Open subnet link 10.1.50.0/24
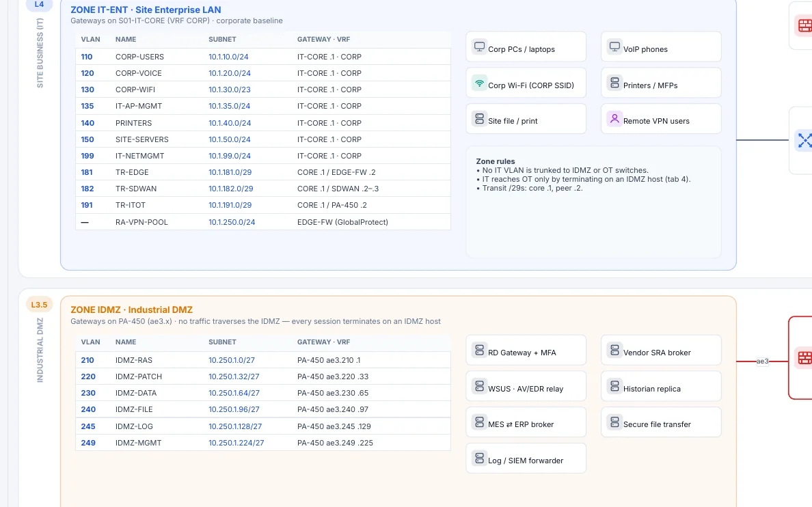The width and height of the screenshot is (812, 507). pyautogui.click(x=230, y=139)
